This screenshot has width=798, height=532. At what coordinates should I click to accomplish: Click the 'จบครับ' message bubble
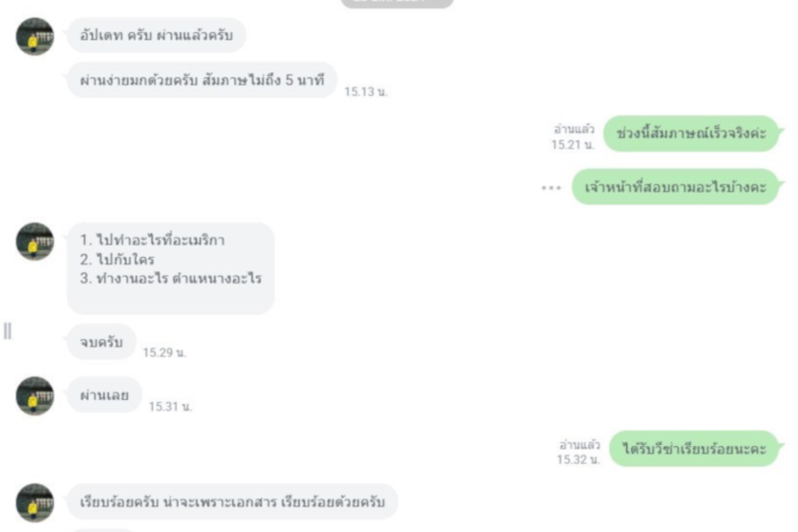click(x=101, y=341)
